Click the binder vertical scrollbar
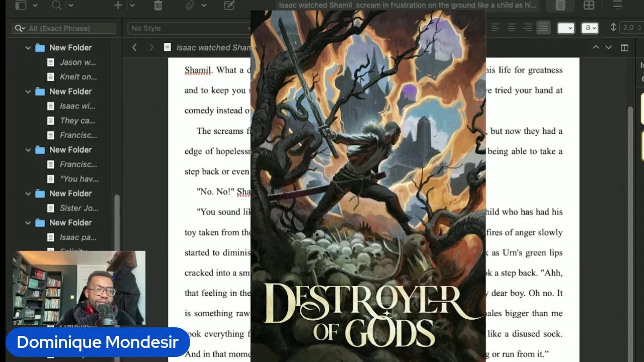644x362 pixels. (x=117, y=224)
